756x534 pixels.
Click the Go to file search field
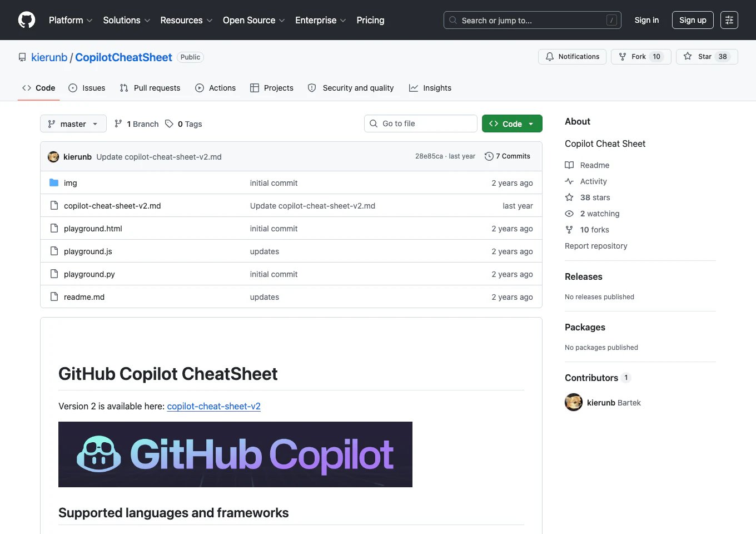click(x=421, y=123)
